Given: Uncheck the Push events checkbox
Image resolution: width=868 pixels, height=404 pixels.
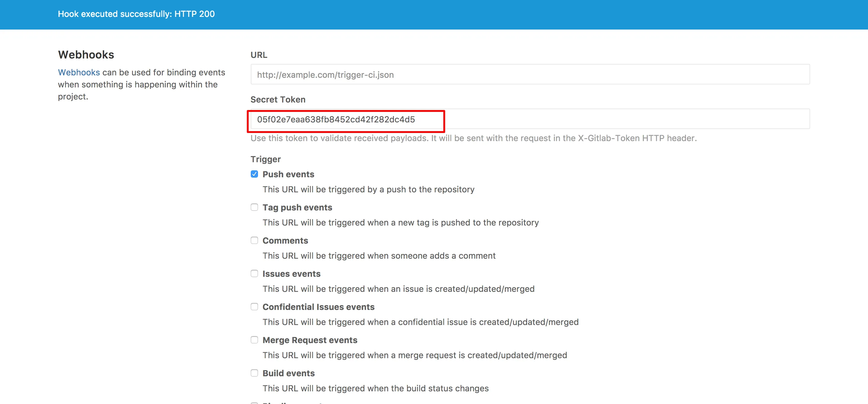Looking at the screenshot, I should coord(254,174).
